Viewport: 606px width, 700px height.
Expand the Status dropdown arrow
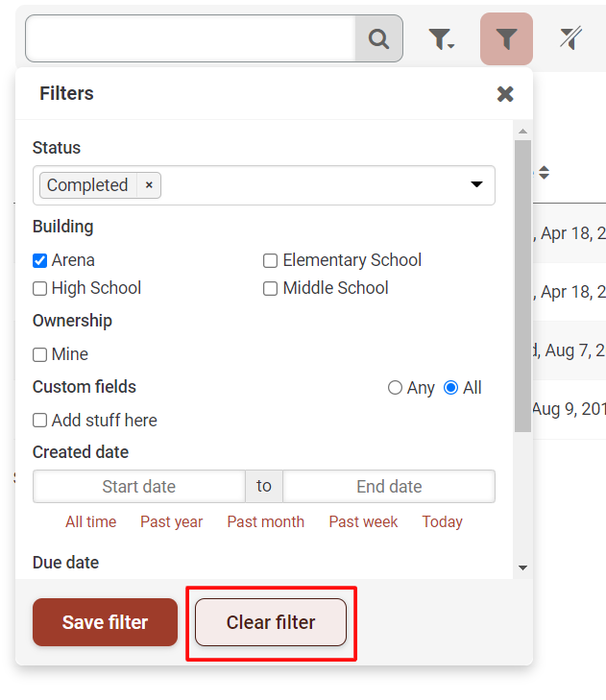pyautogui.click(x=476, y=184)
